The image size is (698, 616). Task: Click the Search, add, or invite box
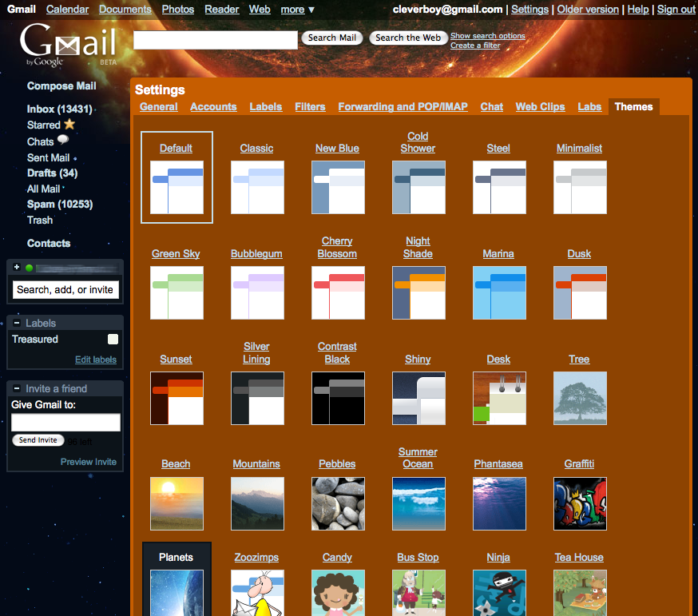(65, 289)
